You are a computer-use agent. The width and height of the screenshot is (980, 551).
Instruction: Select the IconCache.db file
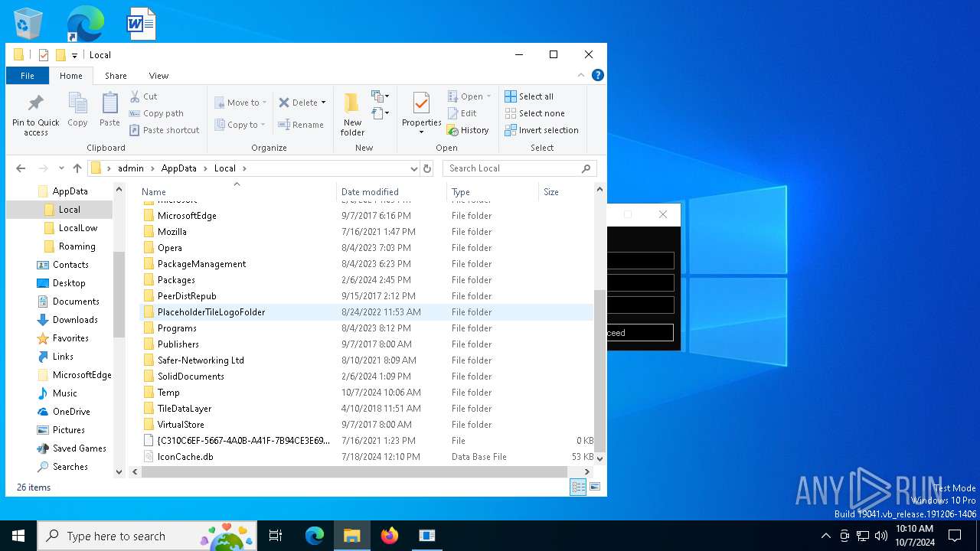pos(366,457)
